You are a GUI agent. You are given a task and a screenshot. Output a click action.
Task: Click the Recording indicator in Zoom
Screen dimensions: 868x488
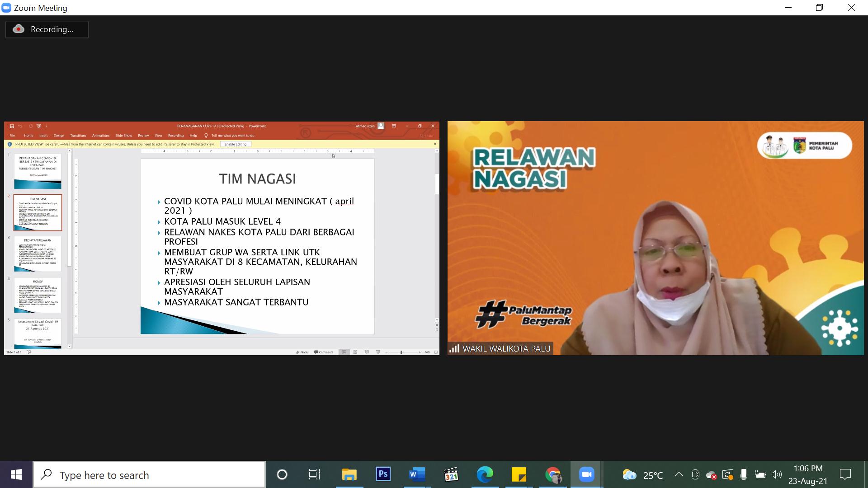[47, 29]
